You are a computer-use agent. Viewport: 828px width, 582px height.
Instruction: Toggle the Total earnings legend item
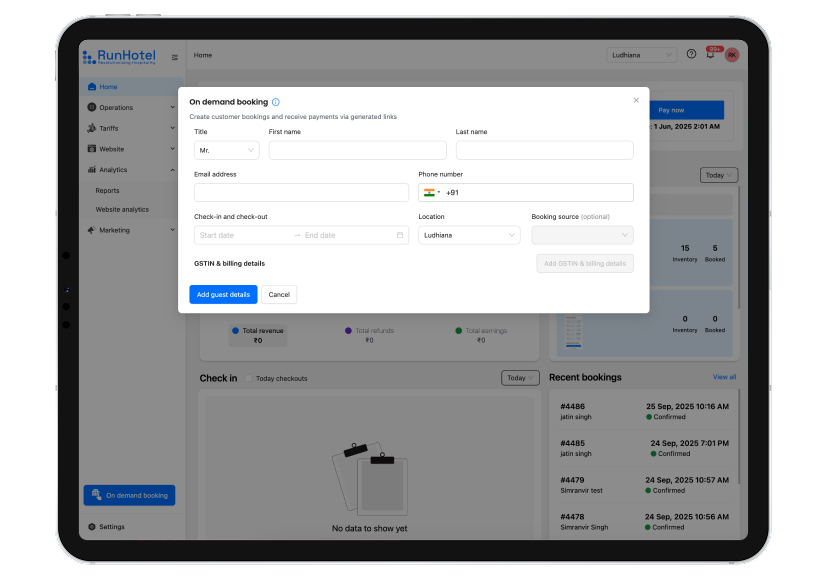click(x=481, y=335)
